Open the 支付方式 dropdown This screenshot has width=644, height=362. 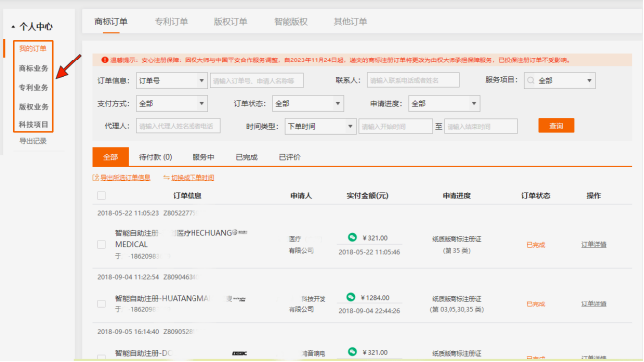point(172,104)
